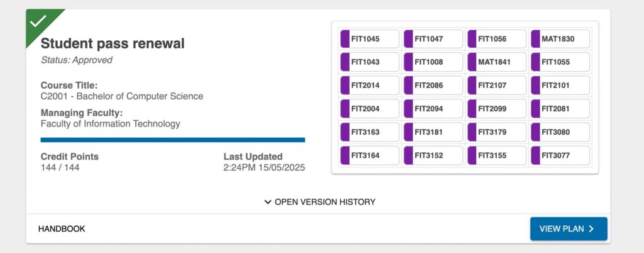Click the blue credit points progress bar

172,140
